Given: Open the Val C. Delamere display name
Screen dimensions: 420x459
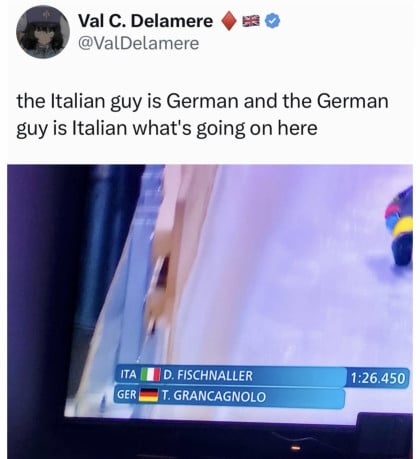Looking at the screenshot, I should tap(145, 21).
